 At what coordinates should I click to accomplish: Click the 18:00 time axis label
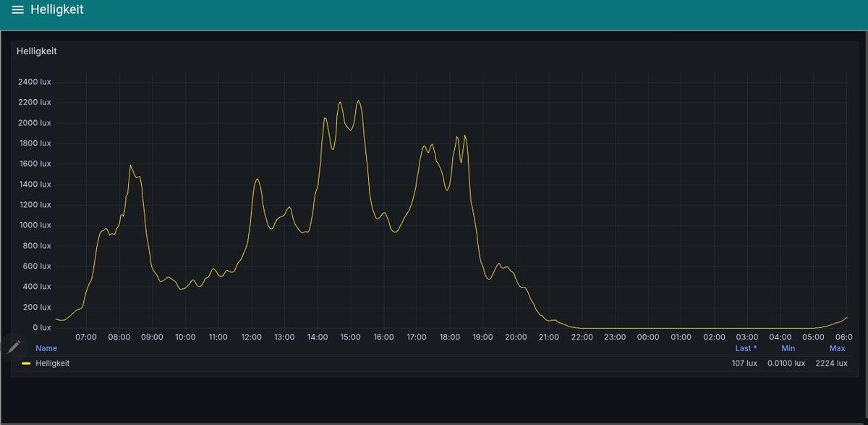[450, 337]
